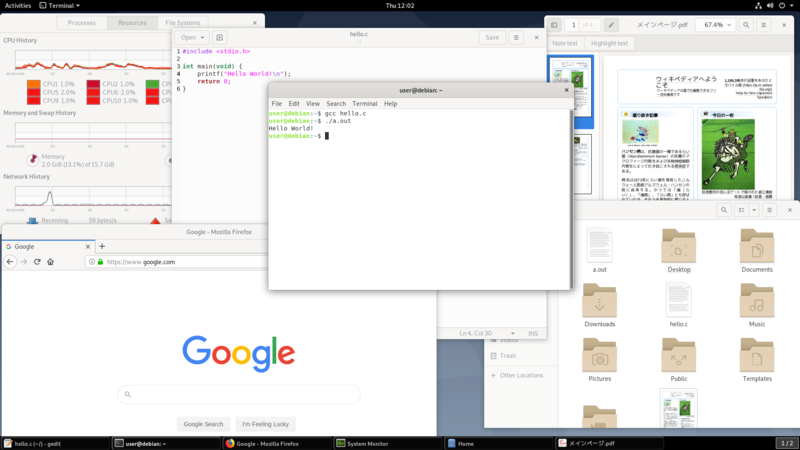
Task: Select the Public folder in Files
Action: click(679, 360)
